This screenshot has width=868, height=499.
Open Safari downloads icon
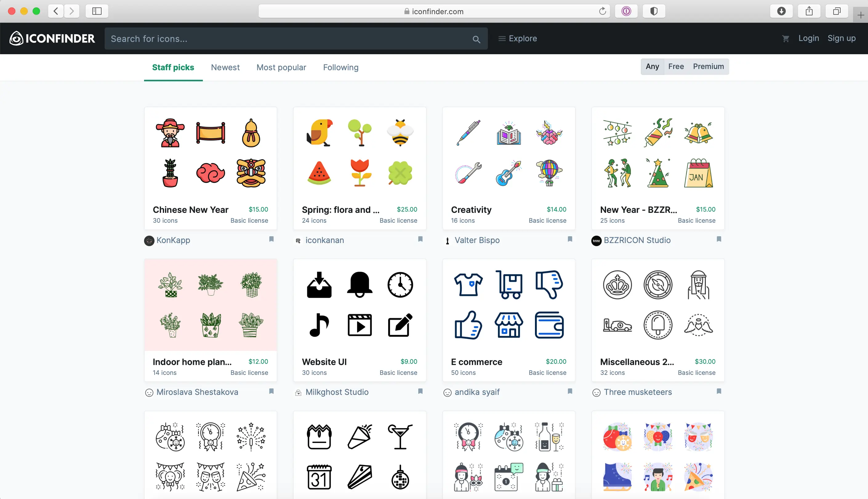(x=781, y=11)
